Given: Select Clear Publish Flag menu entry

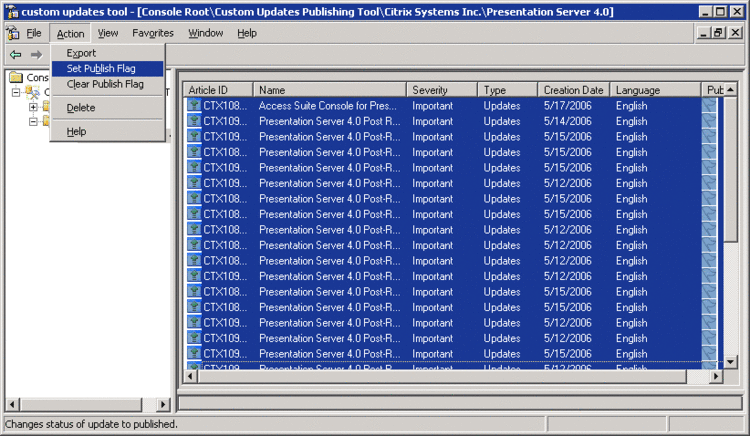Looking at the screenshot, I should click(108, 84).
